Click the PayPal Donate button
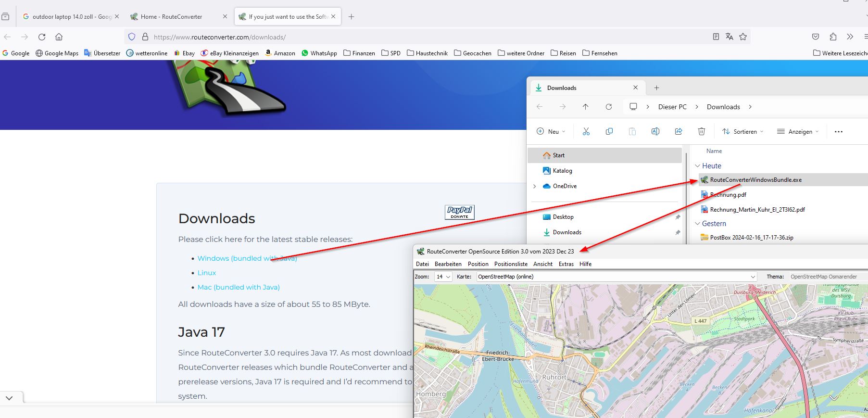 (459, 212)
